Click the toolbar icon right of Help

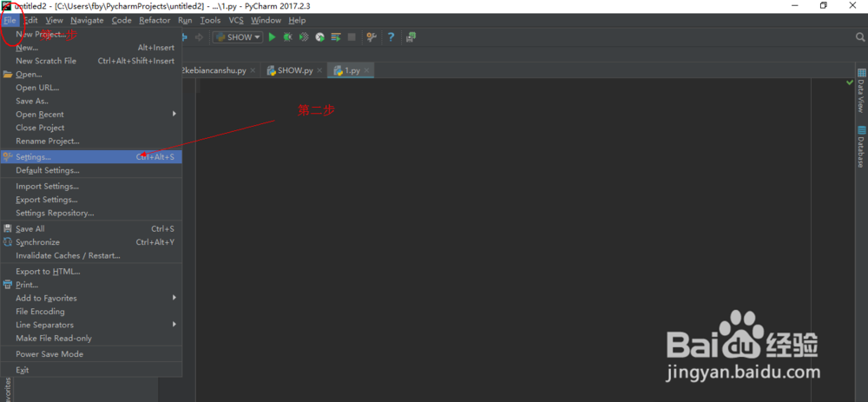pos(411,37)
